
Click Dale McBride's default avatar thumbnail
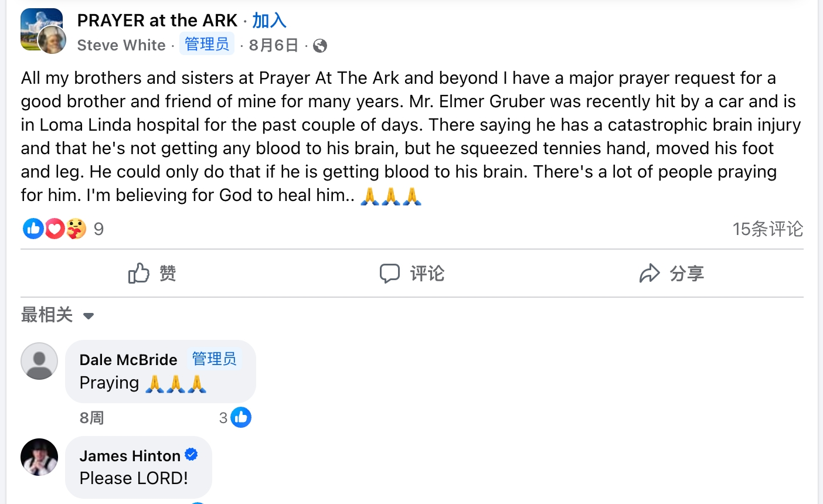[39, 361]
